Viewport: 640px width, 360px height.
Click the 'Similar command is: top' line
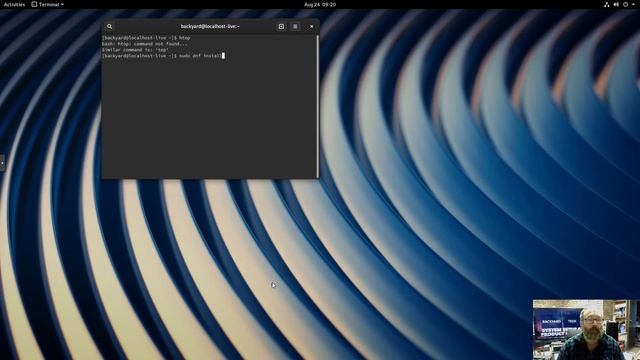click(135, 50)
